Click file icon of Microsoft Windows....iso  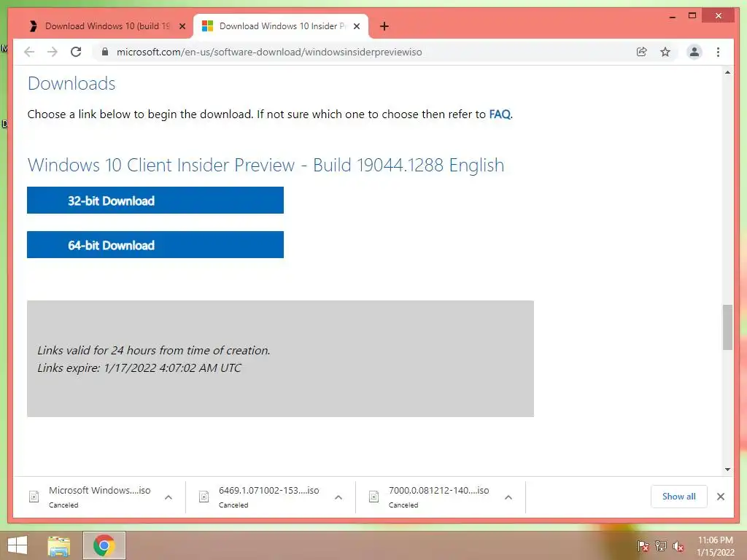click(34, 497)
